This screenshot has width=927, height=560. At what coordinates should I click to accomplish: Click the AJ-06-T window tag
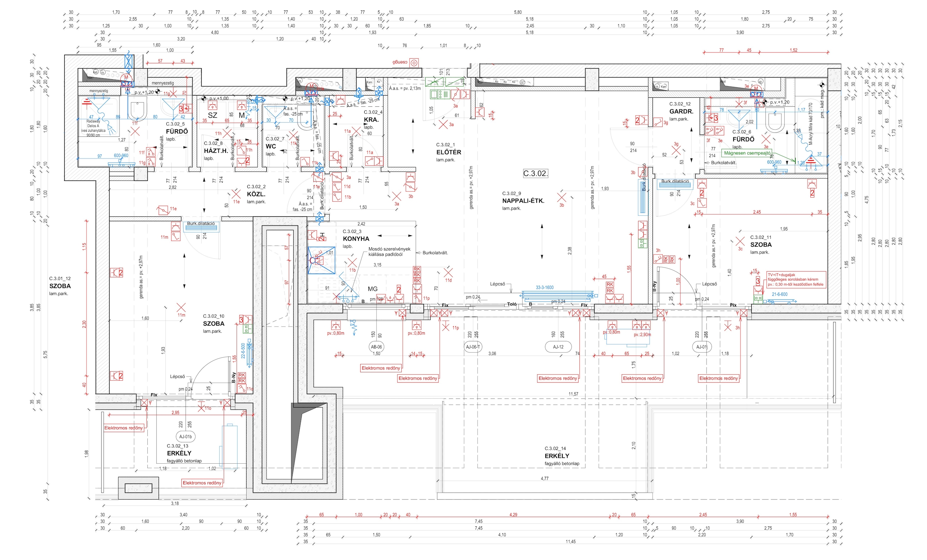[473, 347]
